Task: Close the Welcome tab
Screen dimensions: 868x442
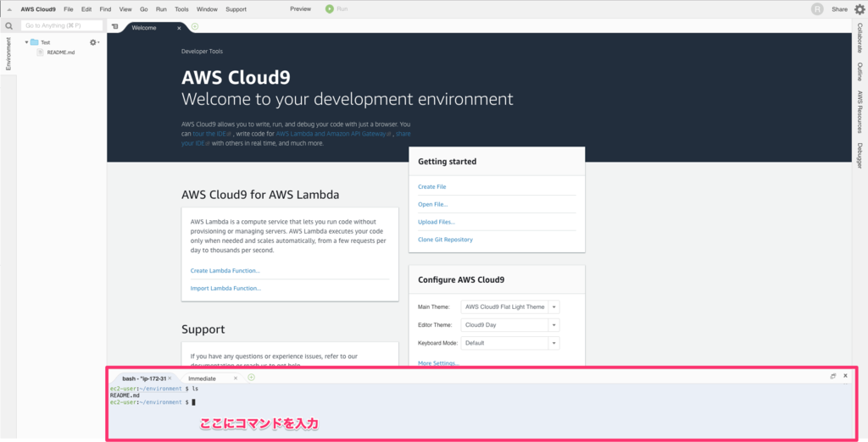Action: 179,28
